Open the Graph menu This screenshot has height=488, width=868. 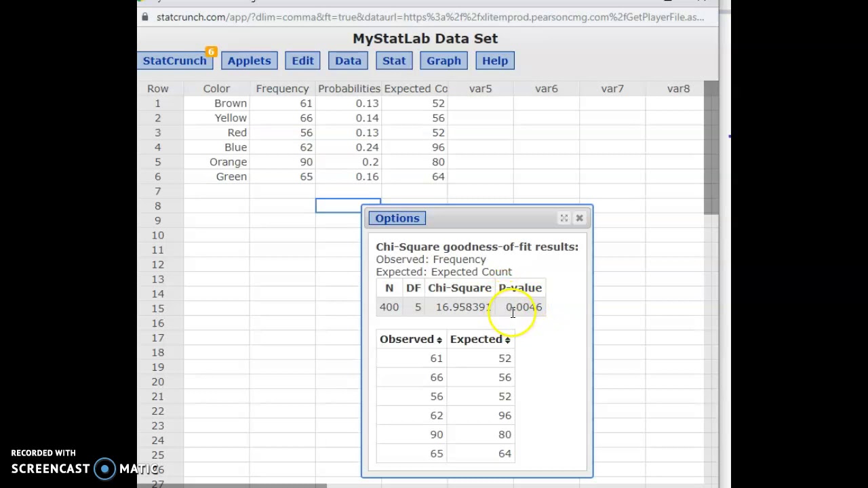[x=443, y=61]
